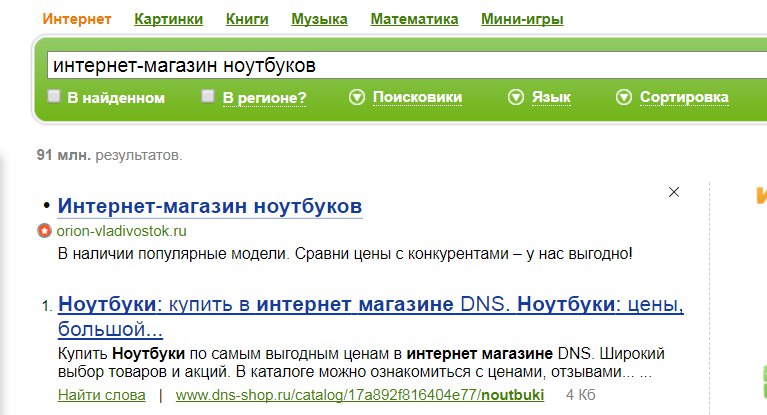Open the Музыка tab
This screenshot has height=415, width=767.
(319, 19)
